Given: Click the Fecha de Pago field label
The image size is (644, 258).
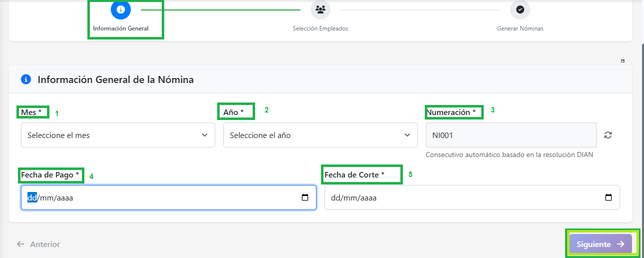Looking at the screenshot, I should pyautogui.click(x=50, y=175).
